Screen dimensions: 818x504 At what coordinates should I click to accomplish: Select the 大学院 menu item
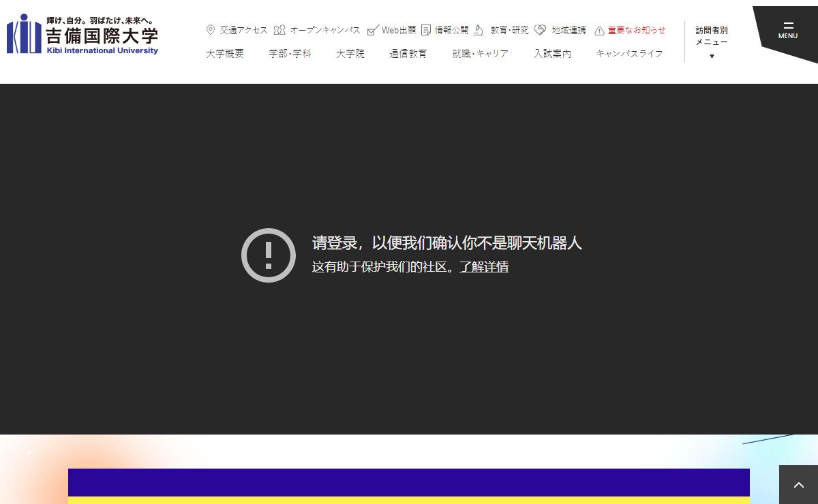[x=350, y=54]
